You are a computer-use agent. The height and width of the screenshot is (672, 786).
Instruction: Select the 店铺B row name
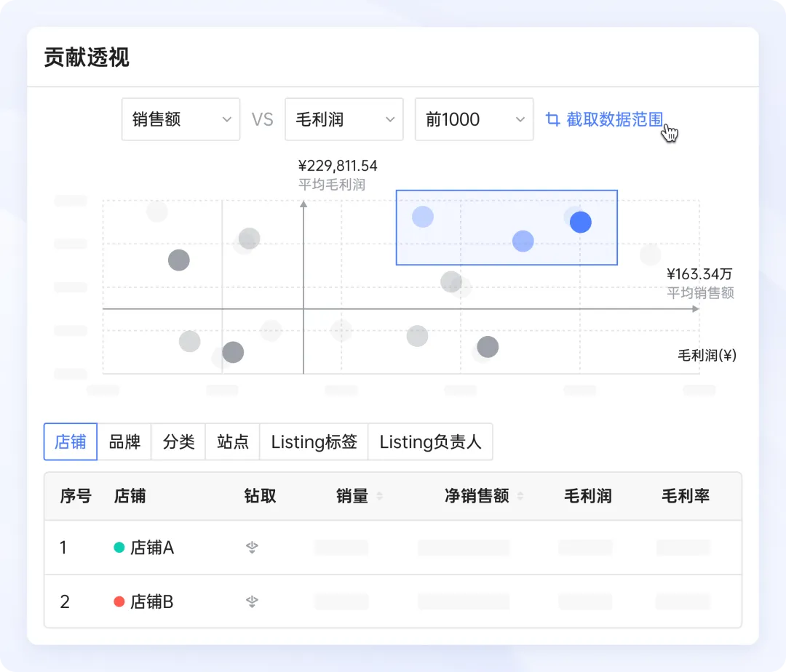152,601
